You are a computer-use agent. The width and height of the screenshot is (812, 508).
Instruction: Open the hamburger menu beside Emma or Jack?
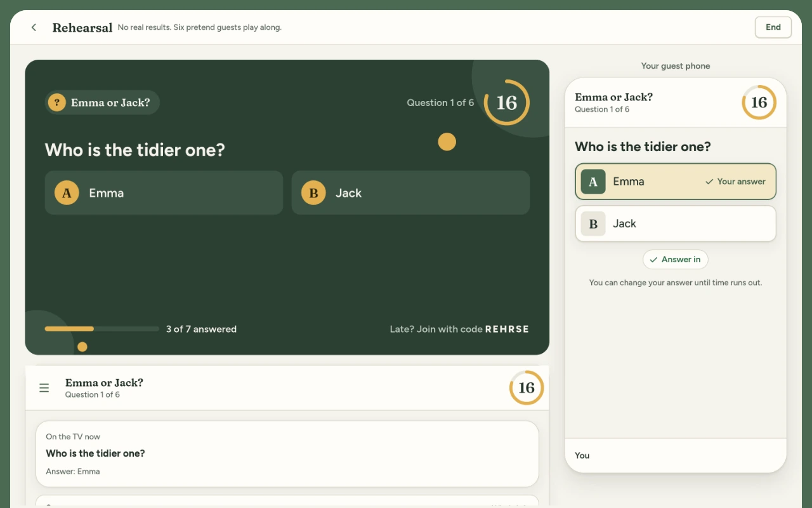(x=44, y=388)
